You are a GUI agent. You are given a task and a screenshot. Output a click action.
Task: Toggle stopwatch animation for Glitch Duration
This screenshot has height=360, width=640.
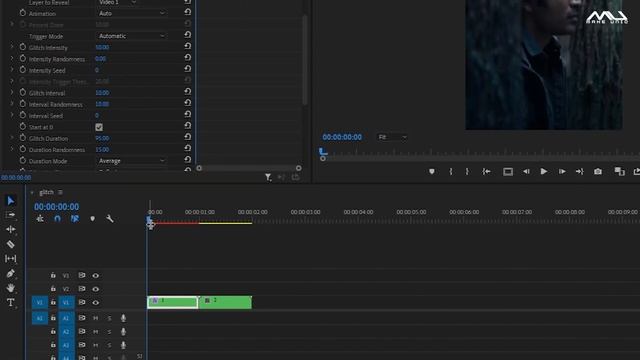point(23,138)
